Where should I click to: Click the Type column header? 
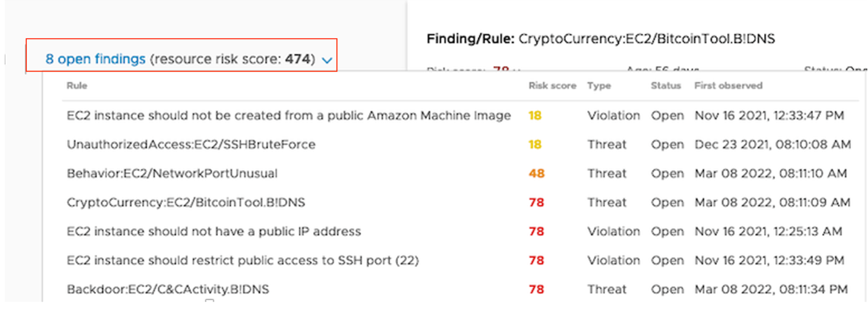(x=598, y=86)
